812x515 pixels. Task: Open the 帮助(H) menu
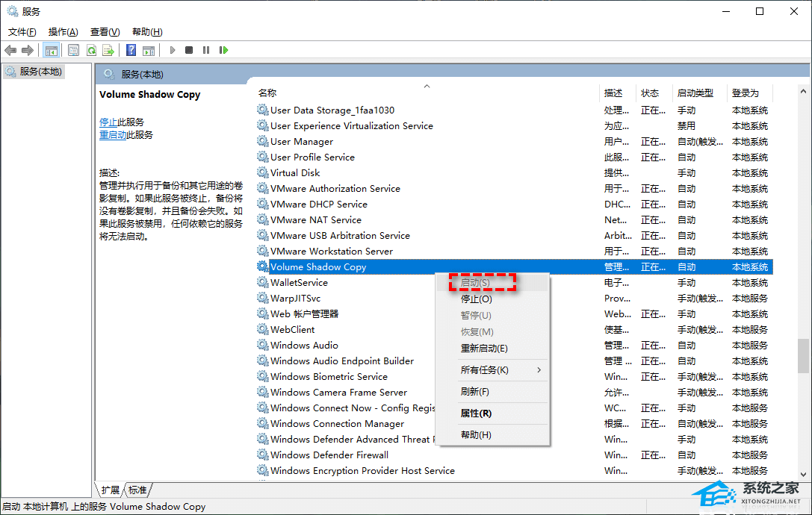(148, 32)
